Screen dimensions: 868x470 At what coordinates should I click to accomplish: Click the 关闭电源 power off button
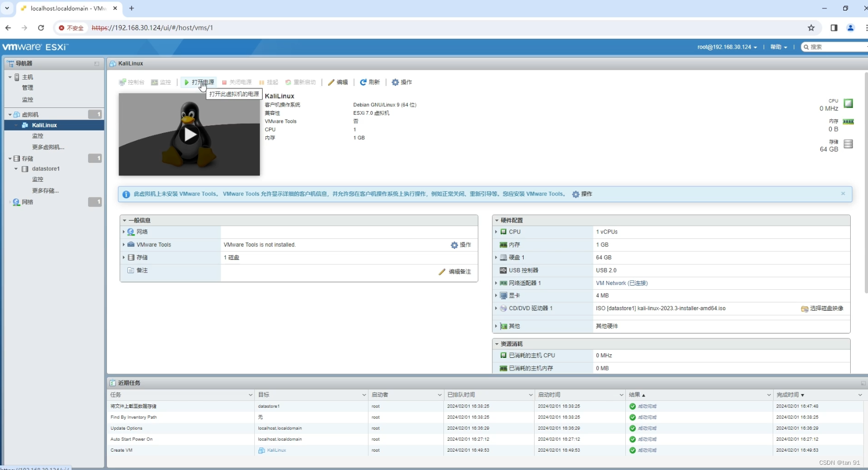coord(236,82)
